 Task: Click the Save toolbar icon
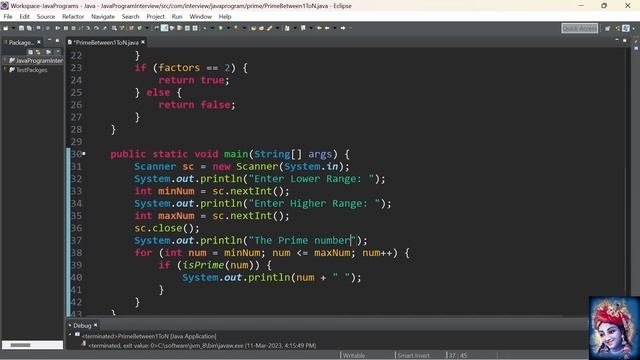[21, 28]
